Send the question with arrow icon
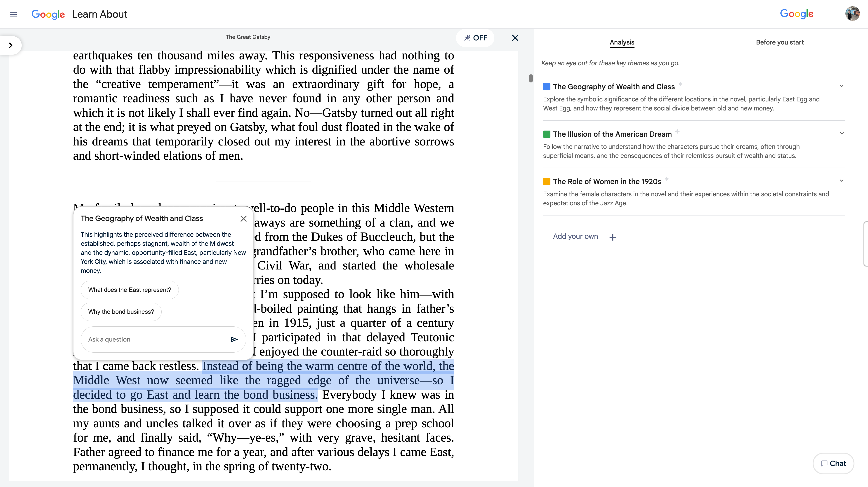The image size is (868, 487). [234, 339]
